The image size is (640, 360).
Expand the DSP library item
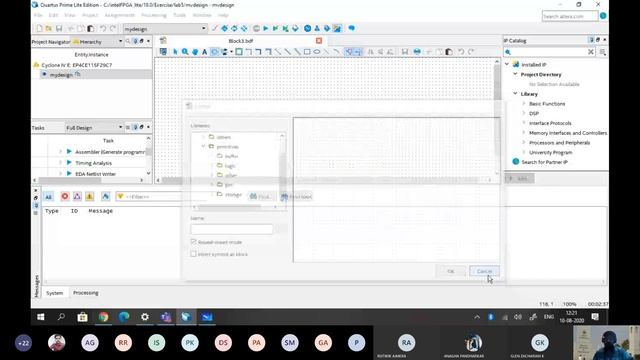point(524,113)
